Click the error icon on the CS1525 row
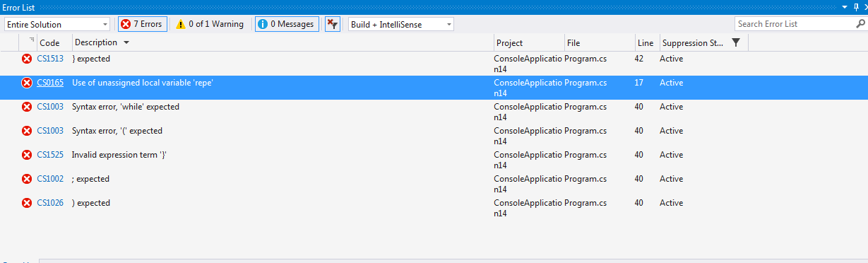Screen dimensions: 868x263 coord(27,155)
